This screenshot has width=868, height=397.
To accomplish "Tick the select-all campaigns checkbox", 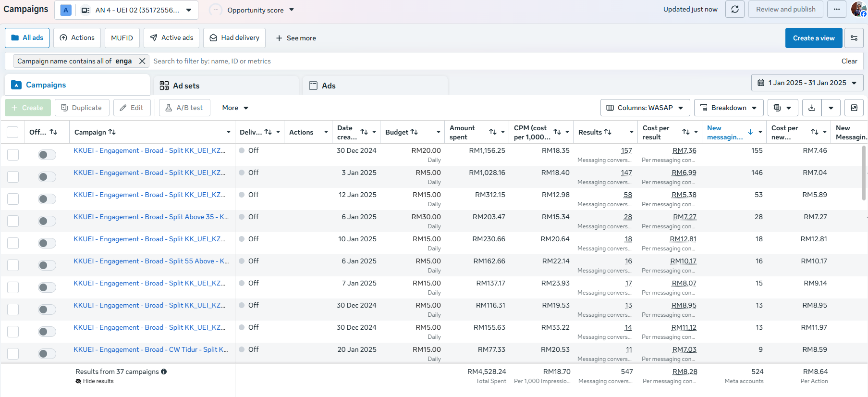I will pyautogui.click(x=13, y=132).
